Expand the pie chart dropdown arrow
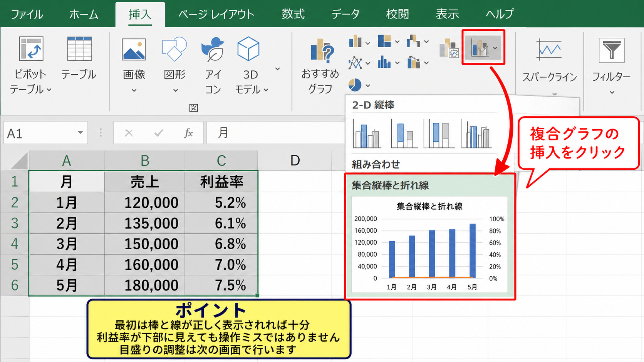 tap(368, 86)
